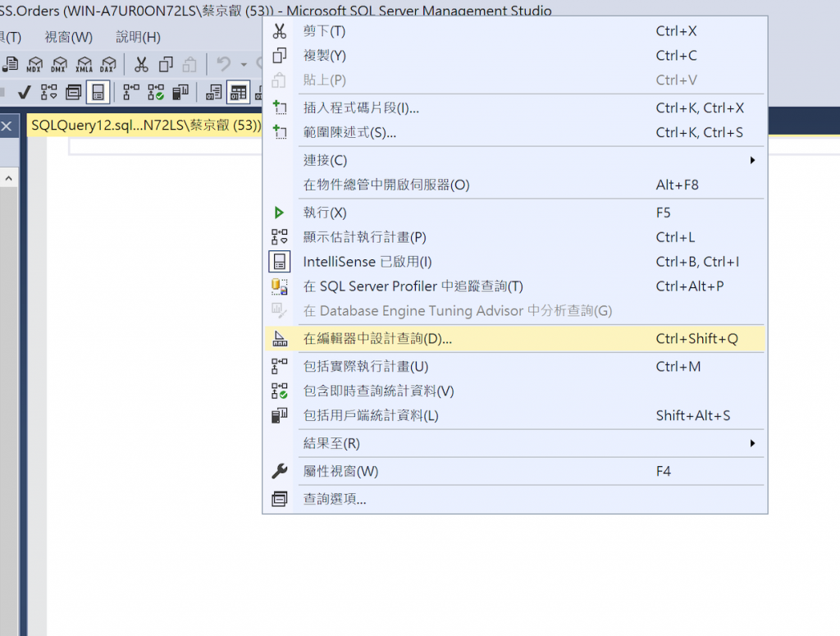Click the Undo arrow in the toolbar
The image size is (840, 636).
point(223,64)
